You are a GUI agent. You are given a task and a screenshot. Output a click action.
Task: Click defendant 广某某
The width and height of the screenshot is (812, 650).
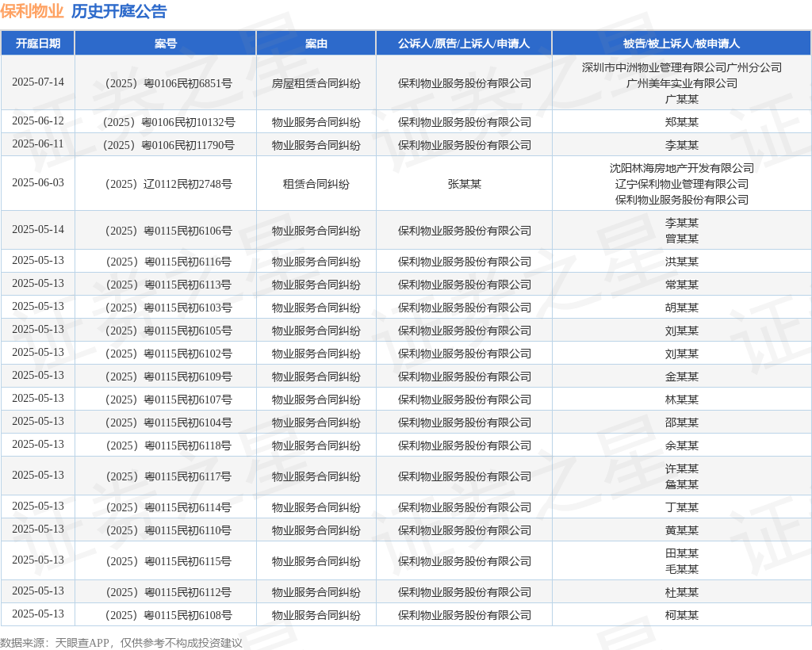[681, 99]
